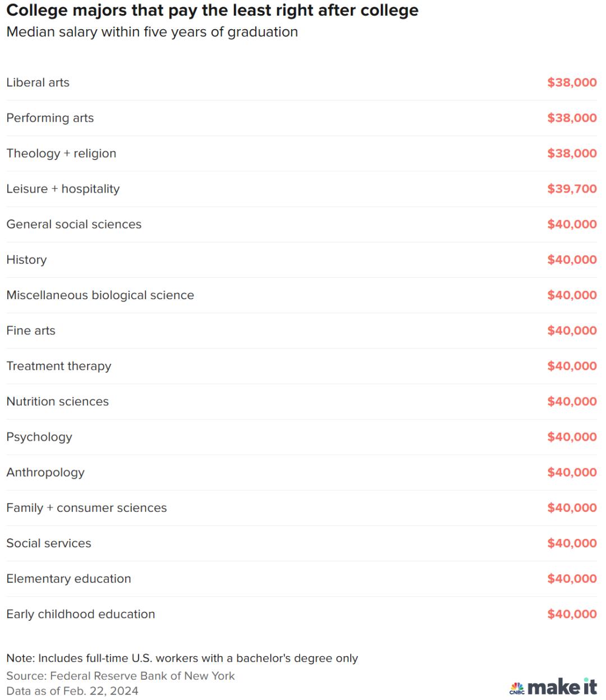Click the Performing arts major name

coord(50,118)
